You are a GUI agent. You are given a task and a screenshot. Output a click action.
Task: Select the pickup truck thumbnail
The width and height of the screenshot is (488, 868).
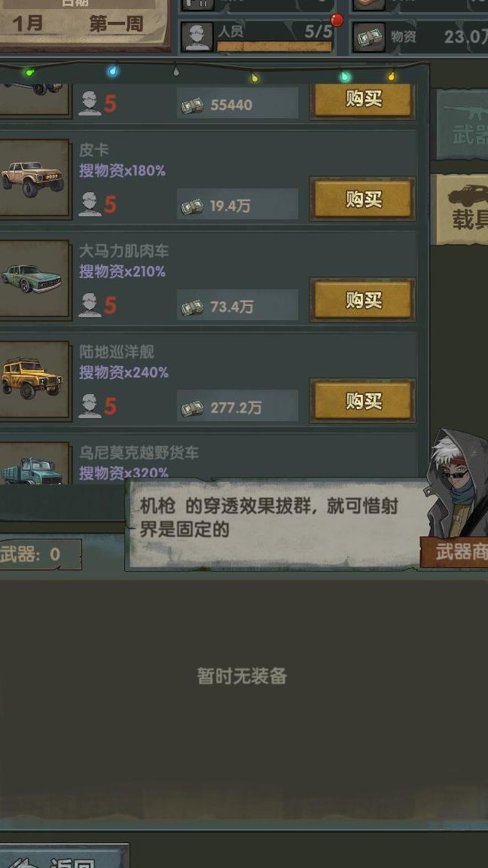[33, 179]
